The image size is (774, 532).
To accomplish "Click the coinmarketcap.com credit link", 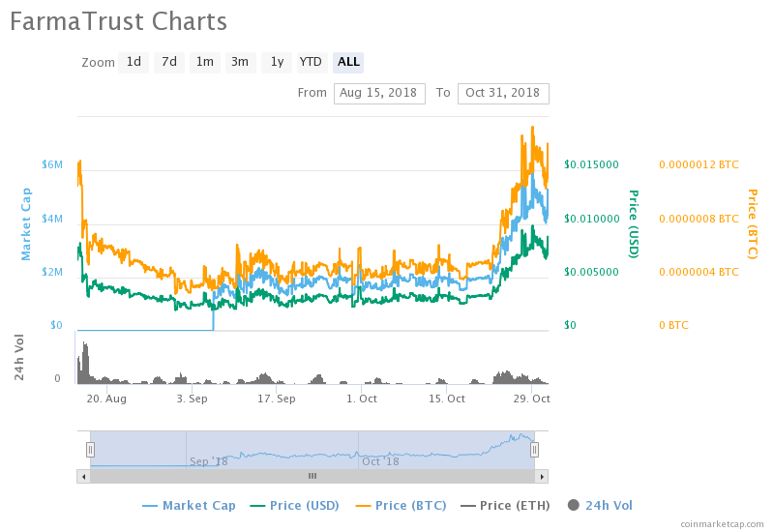I will click(722, 524).
